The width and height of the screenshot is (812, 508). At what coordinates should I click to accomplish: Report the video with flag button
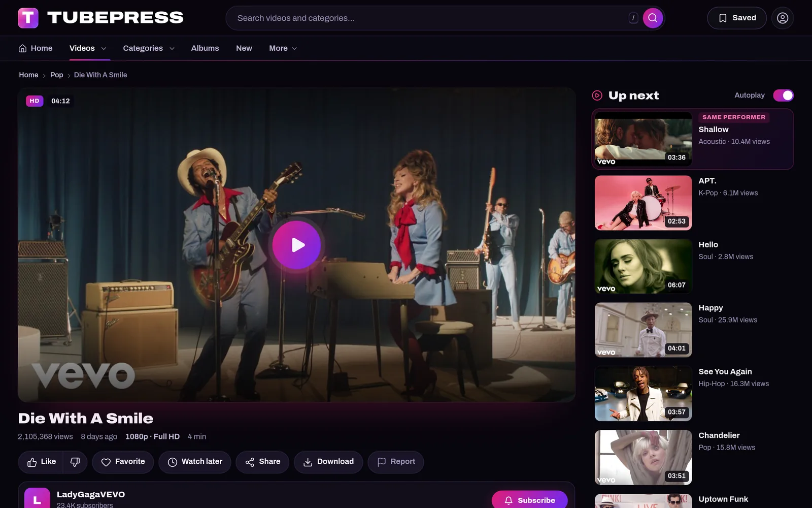(x=396, y=462)
